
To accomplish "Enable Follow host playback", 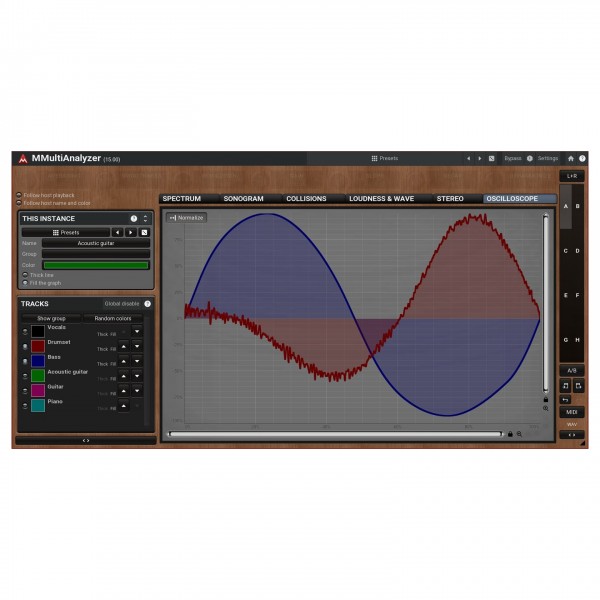I will click(19, 195).
